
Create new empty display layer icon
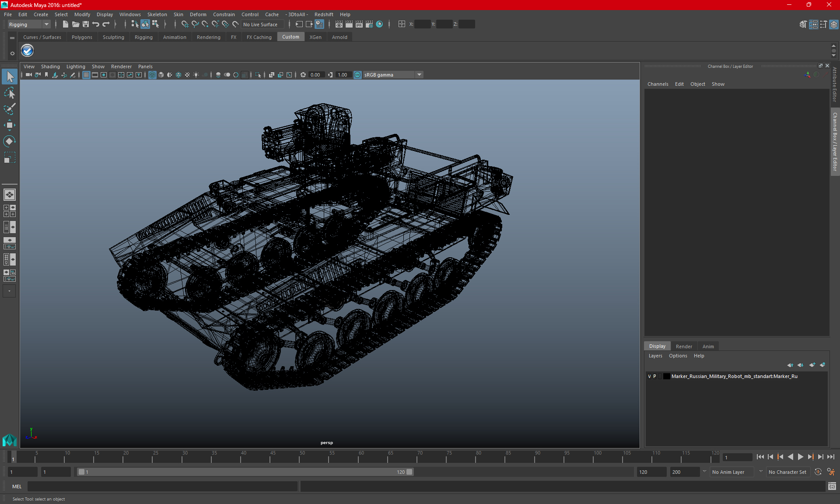point(812,365)
